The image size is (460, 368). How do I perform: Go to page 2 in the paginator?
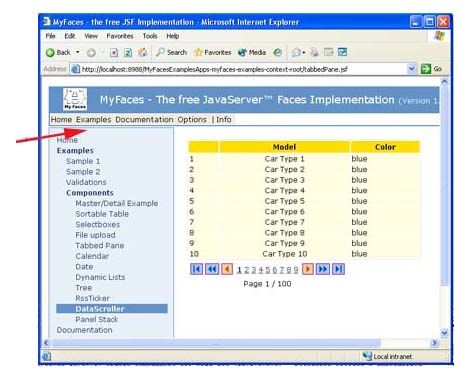pyautogui.click(x=246, y=270)
